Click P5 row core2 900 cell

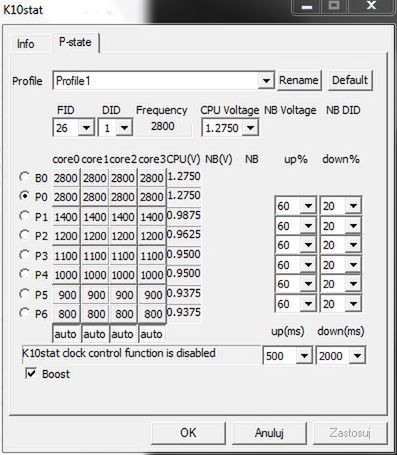pos(123,295)
